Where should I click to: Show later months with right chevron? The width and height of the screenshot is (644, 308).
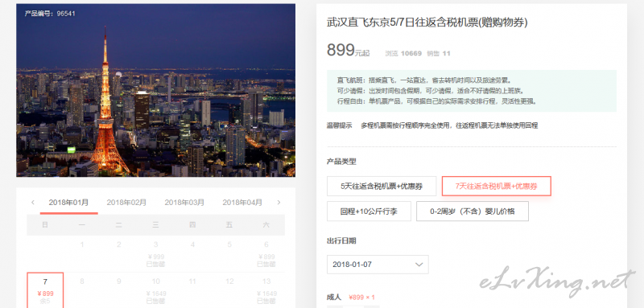tap(279, 202)
